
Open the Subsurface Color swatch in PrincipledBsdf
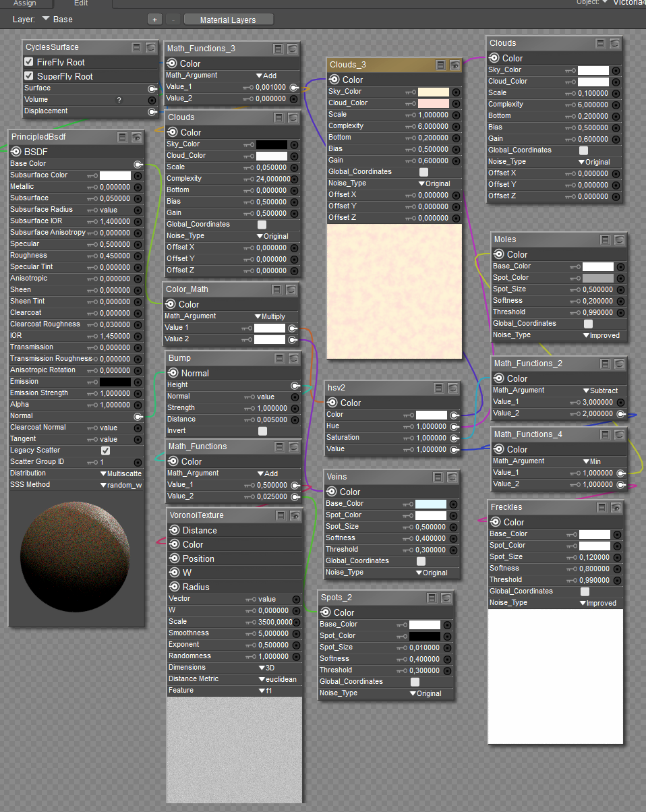pos(115,175)
